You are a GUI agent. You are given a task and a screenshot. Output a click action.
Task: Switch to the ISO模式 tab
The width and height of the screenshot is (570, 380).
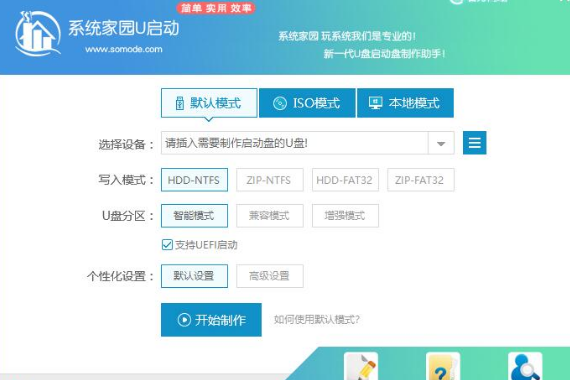click(307, 103)
